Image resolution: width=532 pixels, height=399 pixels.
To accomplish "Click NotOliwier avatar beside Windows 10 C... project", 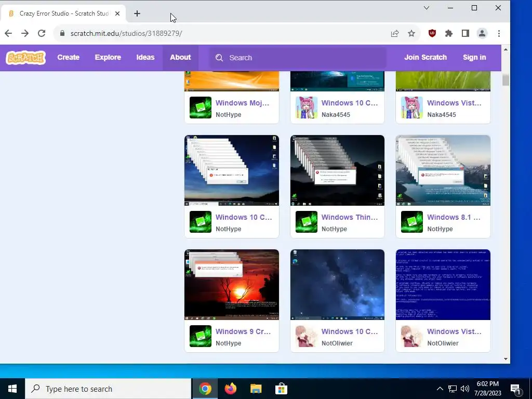I will click(x=307, y=336).
